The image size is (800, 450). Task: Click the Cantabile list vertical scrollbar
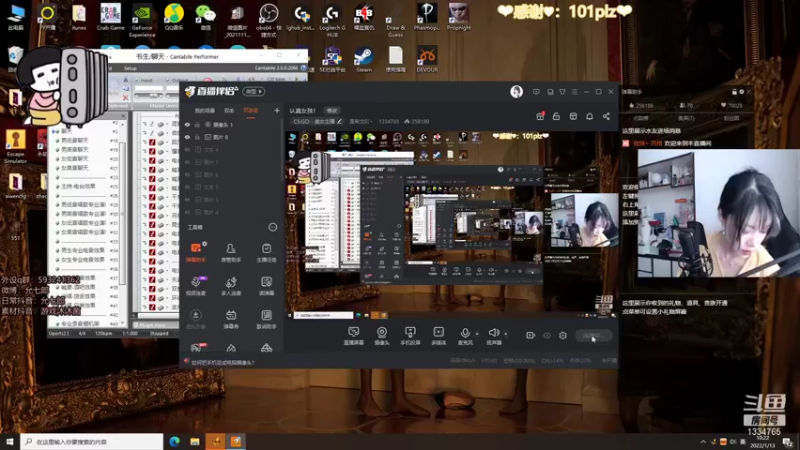click(122, 214)
